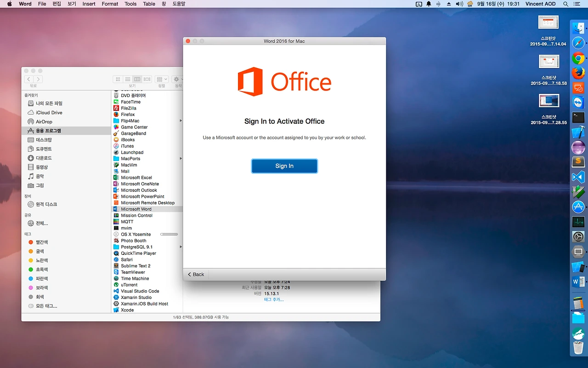Screen dimensions: 588x368
Task: Open Notification Center in menu bar
Action: pos(577,4)
